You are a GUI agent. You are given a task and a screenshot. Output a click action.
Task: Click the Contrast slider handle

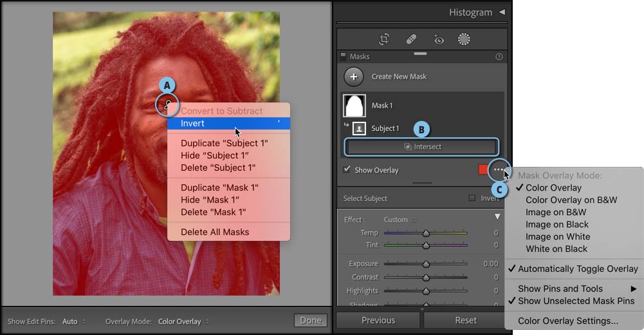(x=426, y=278)
